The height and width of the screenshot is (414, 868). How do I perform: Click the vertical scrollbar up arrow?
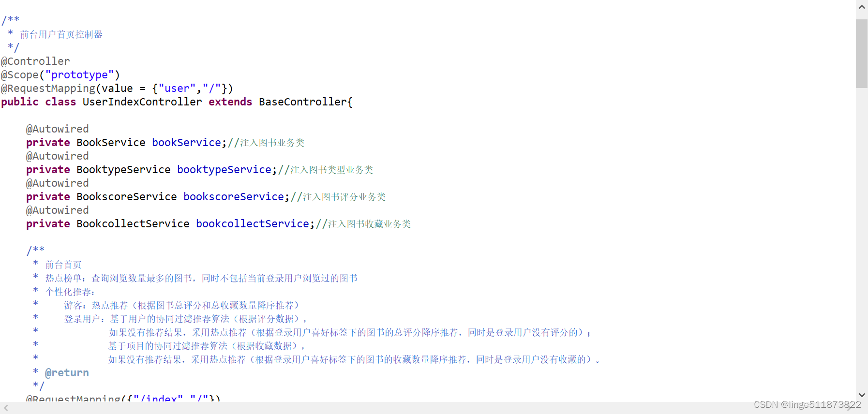862,7
